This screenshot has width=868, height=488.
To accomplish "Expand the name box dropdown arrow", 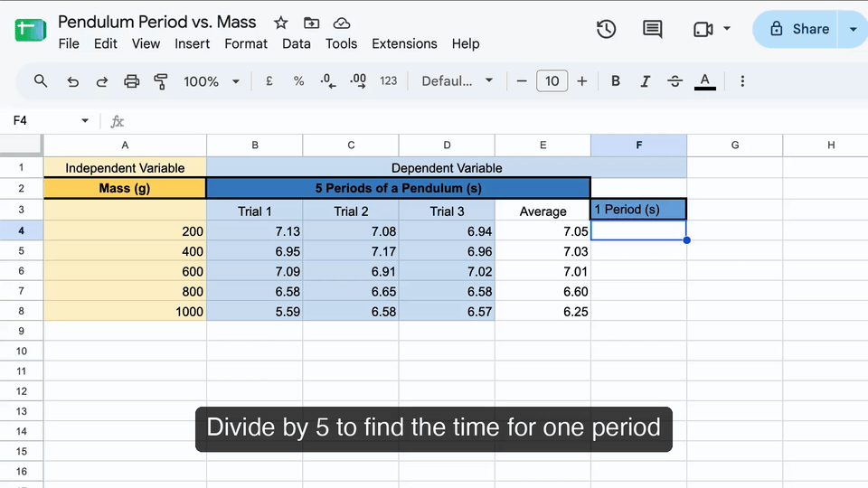I will click(85, 120).
